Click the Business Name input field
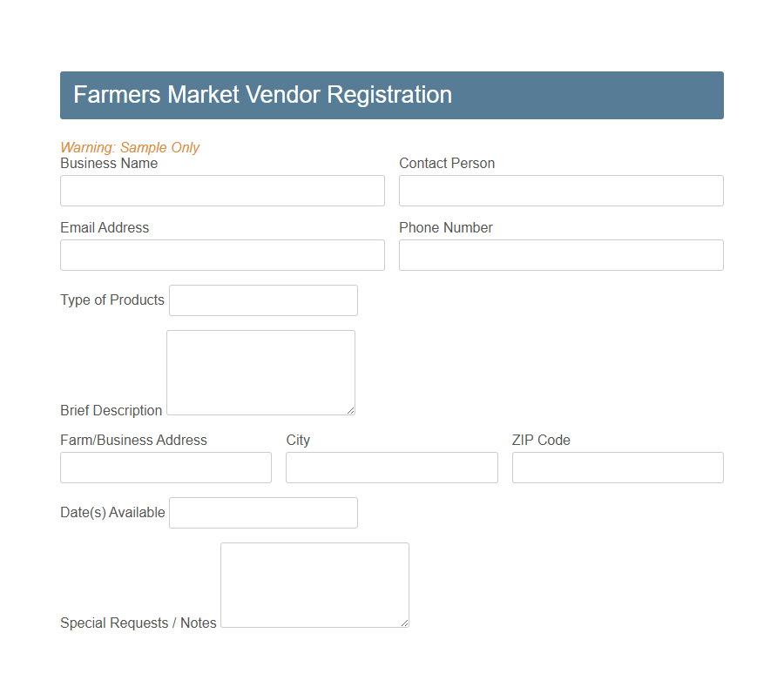Viewport: 784px width, 687px height. tap(222, 191)
